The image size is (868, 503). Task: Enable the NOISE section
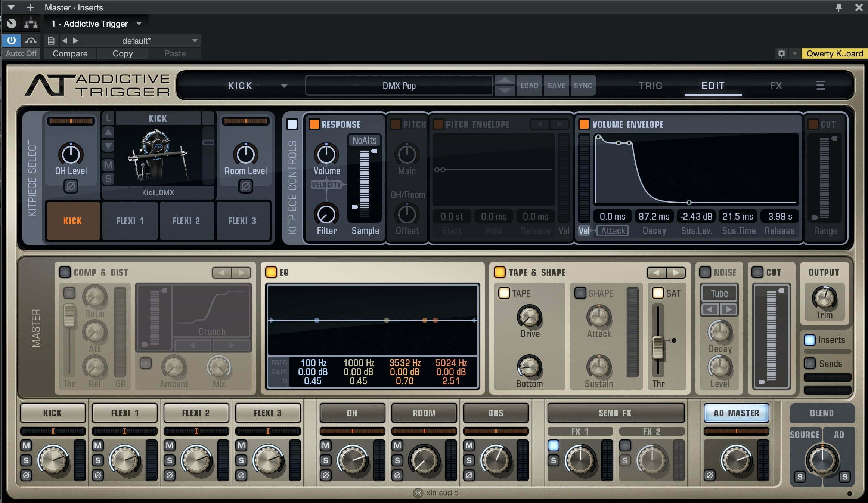(705, 272)
